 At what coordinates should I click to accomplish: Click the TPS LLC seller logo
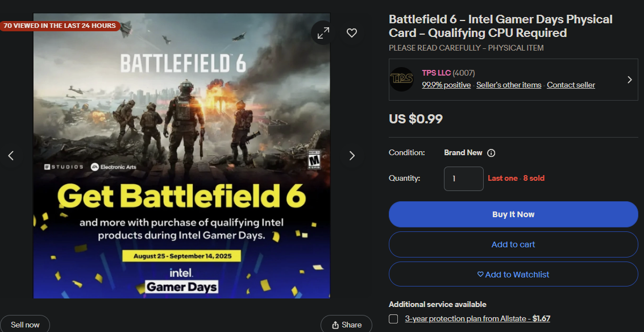401,79
